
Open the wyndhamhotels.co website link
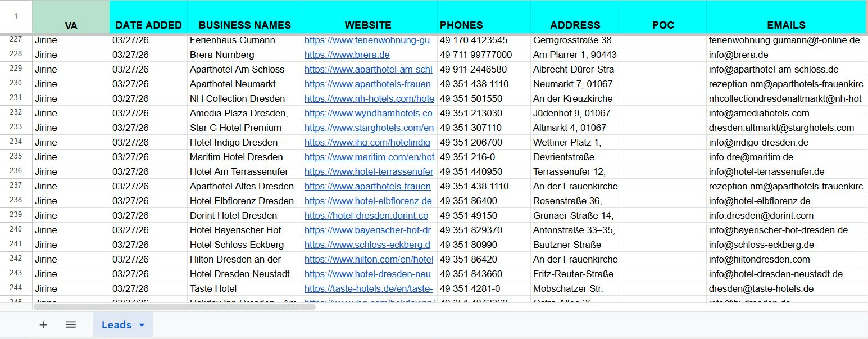pos(369,113)
